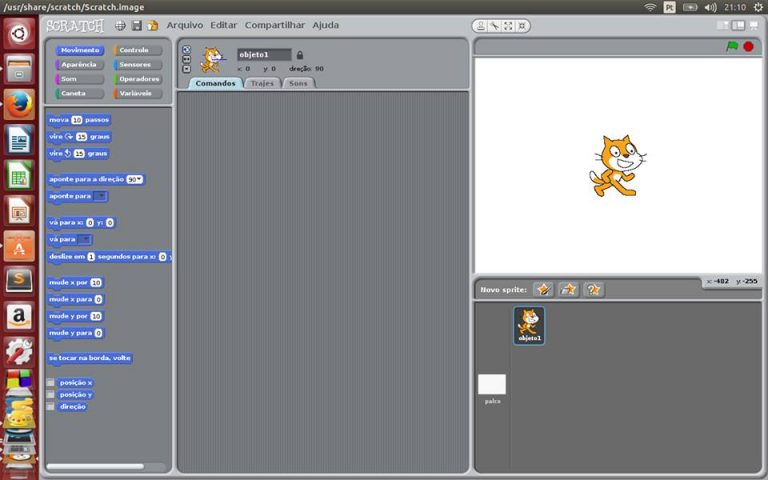Paint a new sprite
The height and width of the screenshot is (480, 768).
543,289
